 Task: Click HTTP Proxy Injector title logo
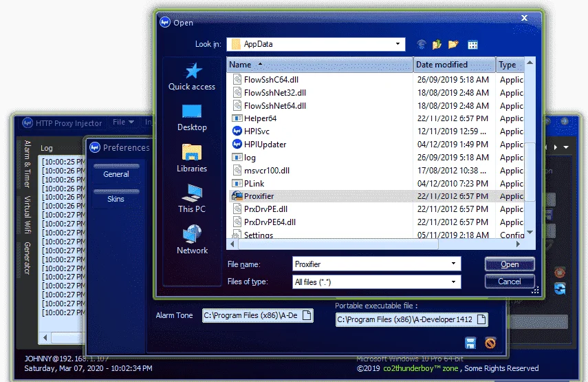pos(28,123)
